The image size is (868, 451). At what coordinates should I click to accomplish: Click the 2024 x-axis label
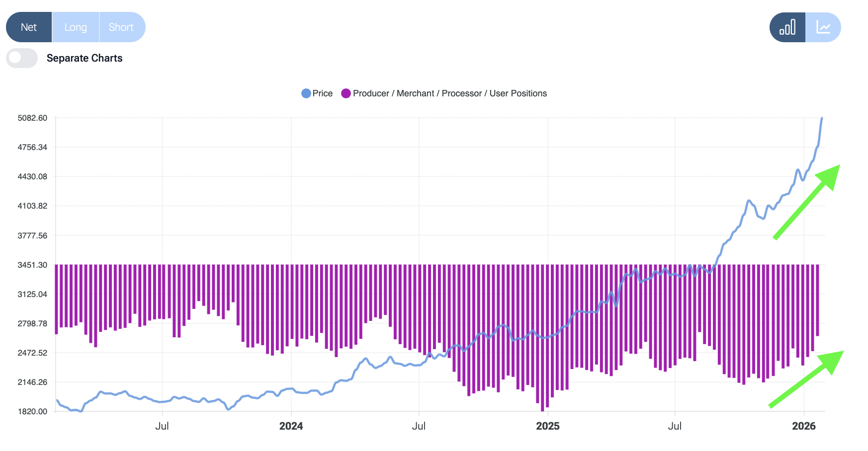pyautogui.click(x=291, y=426)
